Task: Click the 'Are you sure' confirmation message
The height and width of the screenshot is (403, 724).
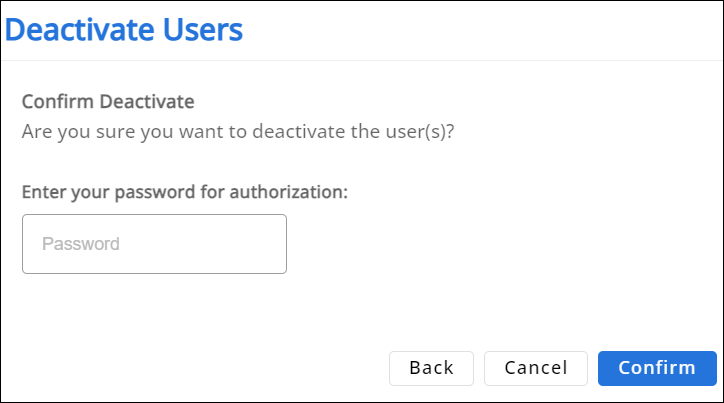Action: click(x=239, y=131)
